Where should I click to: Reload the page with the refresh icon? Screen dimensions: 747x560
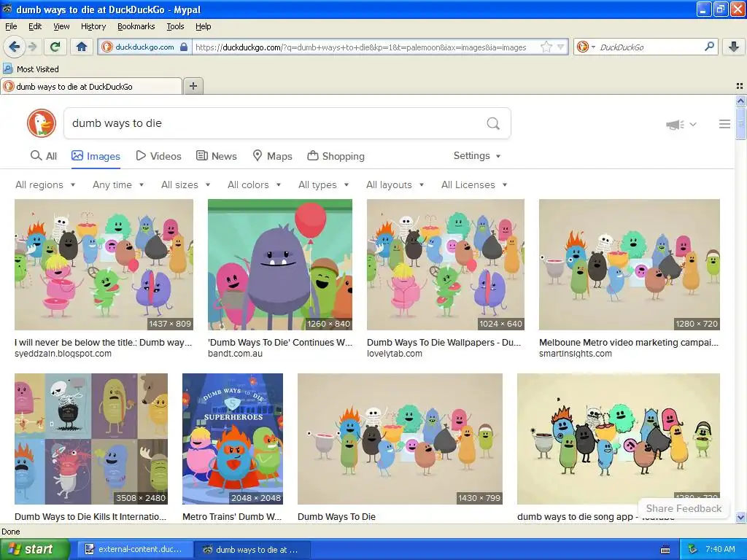[55, 47]
